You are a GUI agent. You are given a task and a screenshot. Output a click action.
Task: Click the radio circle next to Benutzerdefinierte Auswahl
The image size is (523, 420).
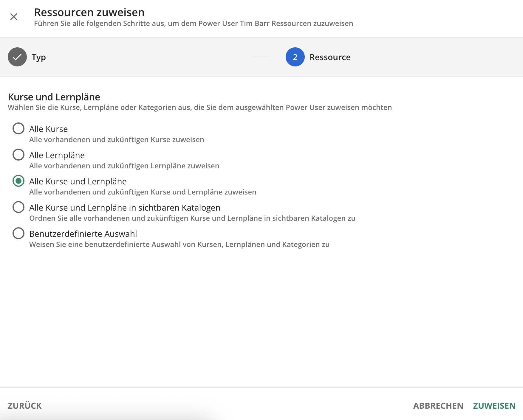point(18,233)
